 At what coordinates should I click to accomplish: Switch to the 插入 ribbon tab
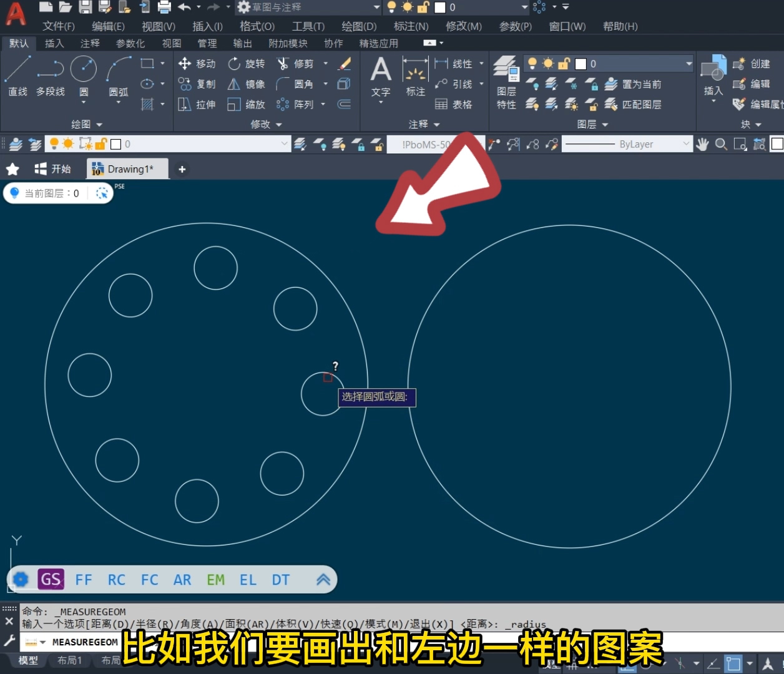coord(54,43)
